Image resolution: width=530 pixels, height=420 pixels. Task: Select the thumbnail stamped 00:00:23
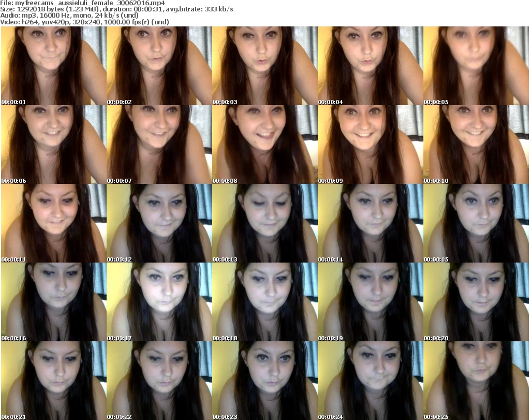pos(264,381)
